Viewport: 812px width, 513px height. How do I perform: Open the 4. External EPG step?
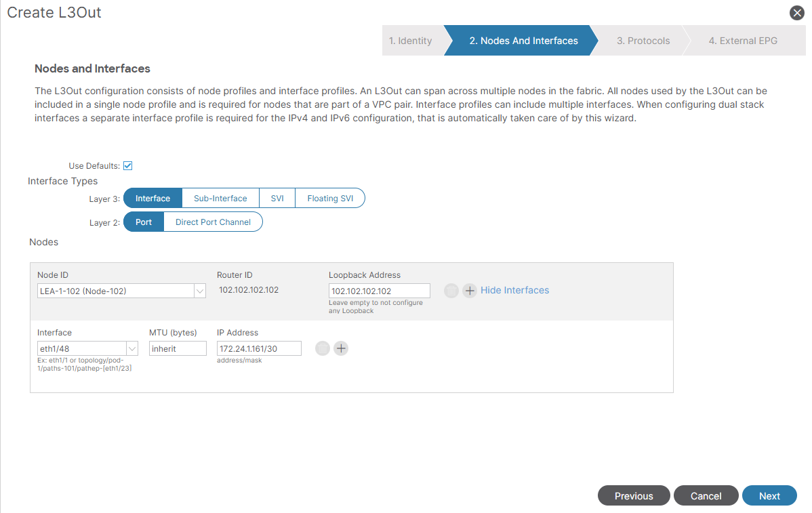coord(743,41)
